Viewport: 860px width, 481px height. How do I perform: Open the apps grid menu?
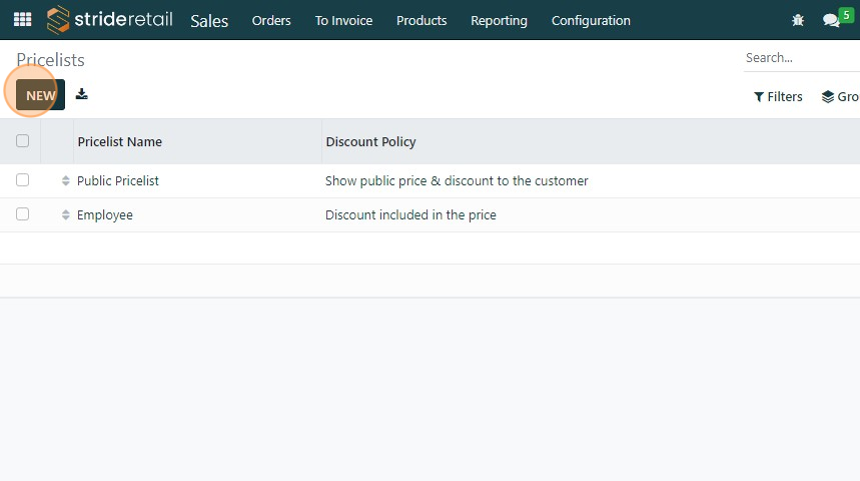coord(22,20)
